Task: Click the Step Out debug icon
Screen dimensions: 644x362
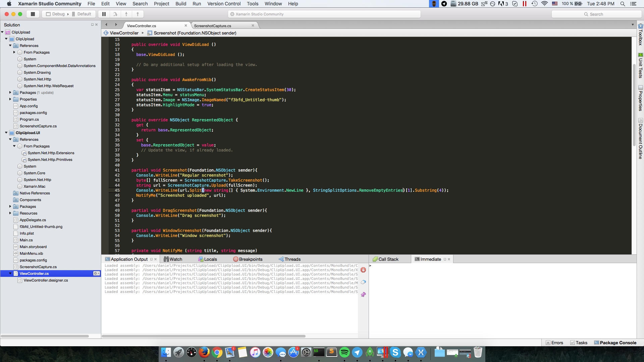Action: tap(138, 14)
